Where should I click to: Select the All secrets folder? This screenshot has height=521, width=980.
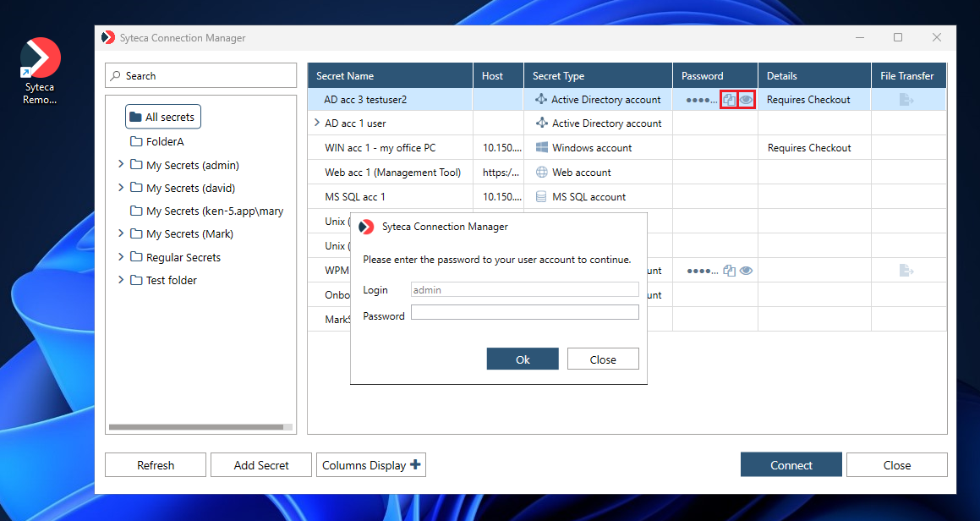[x=162, y=117]
